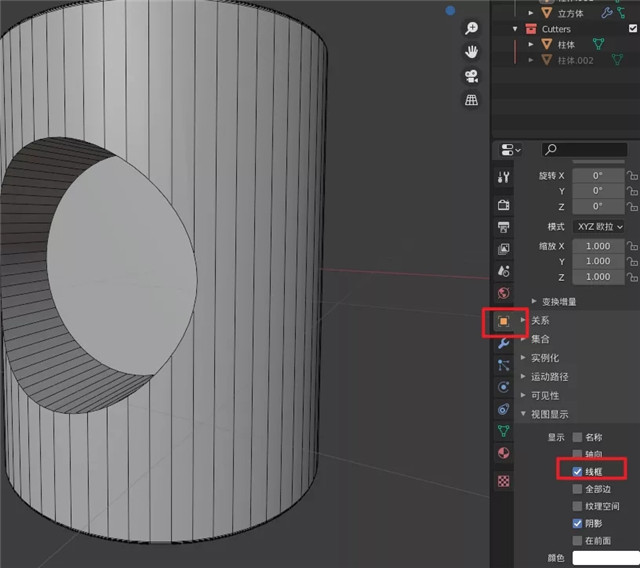Expand the 关系 (Relations) panel

pos(540,321)
